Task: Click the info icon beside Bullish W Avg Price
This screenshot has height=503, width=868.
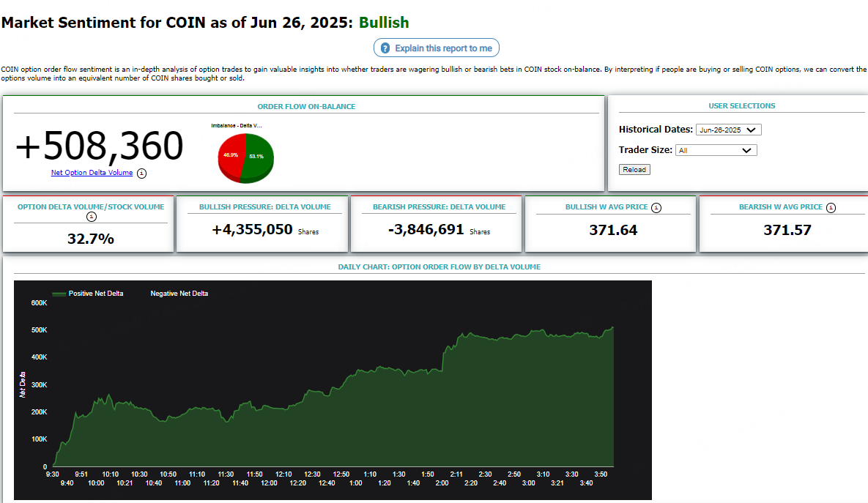Action: point(656,207)
